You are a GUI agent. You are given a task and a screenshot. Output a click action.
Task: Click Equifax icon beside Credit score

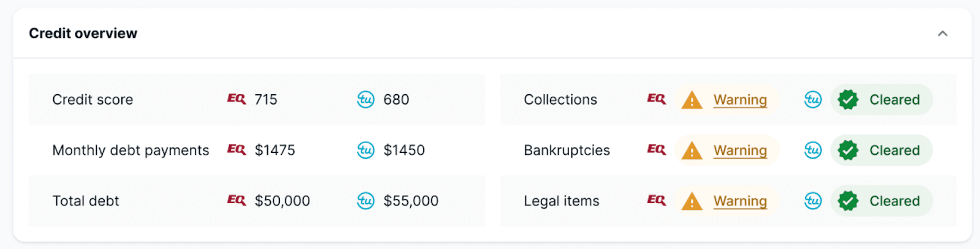coord(236,99)
